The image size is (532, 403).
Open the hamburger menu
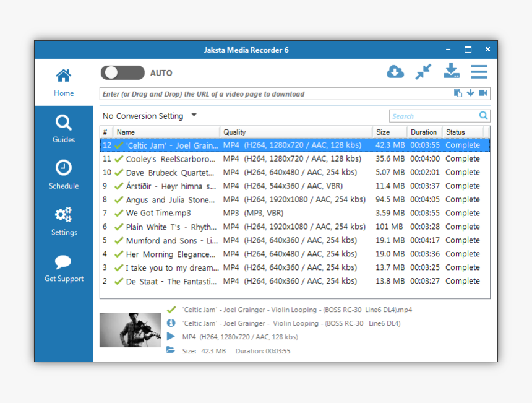coord(479,72)
